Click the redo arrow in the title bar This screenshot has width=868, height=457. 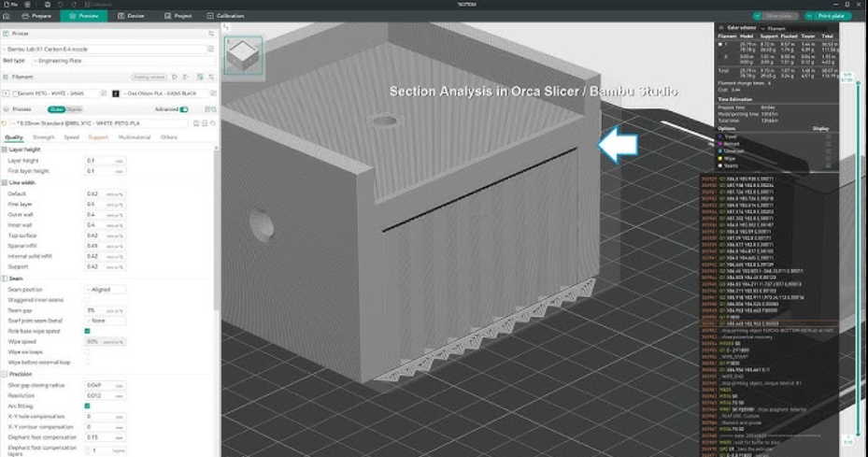[x=74, y=5]
